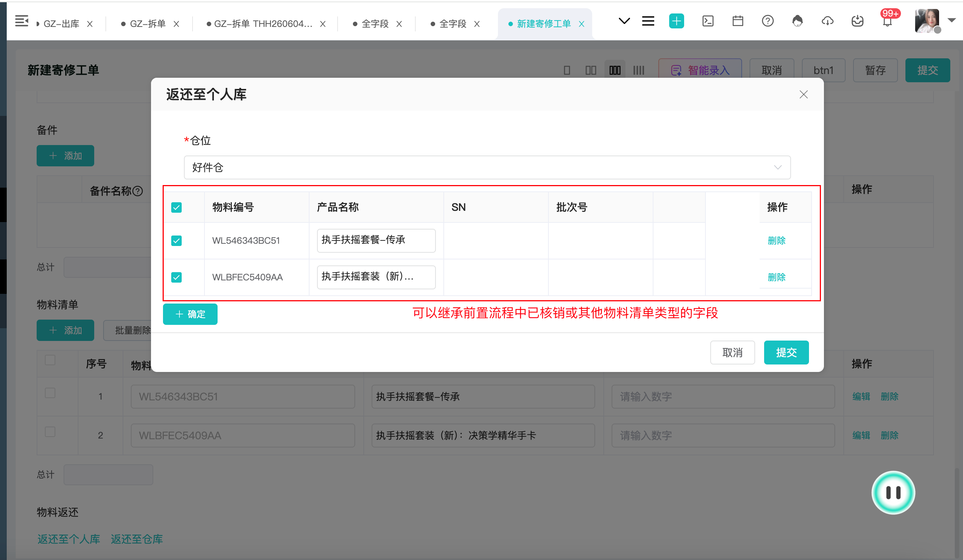Screen dimensions: 963x560
Task: Uncheck the WLBFEC5409AA row checkbox
Action: click(x=176, y=277)
